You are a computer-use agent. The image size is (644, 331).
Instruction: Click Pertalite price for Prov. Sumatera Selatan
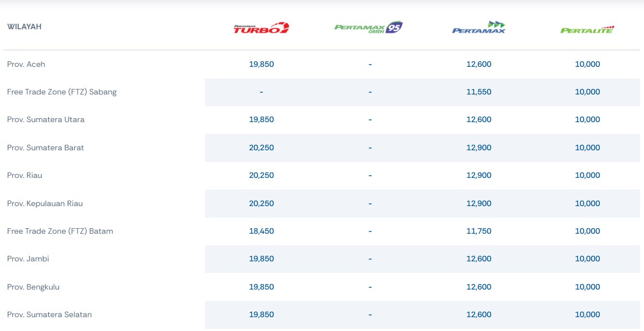(587, 314)
